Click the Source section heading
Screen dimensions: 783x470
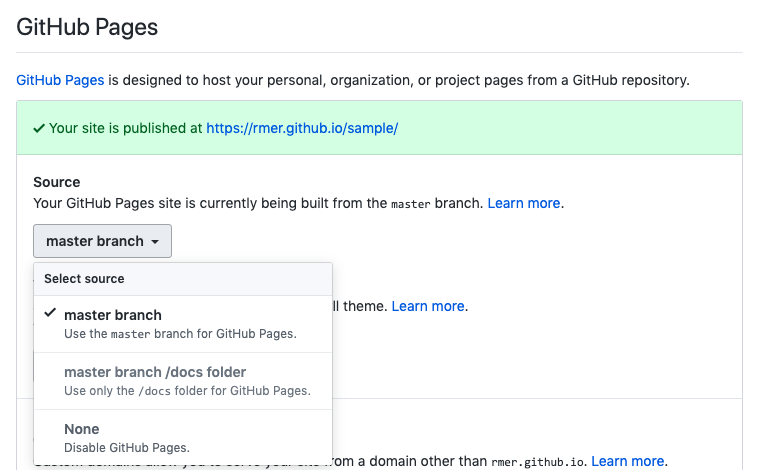[56, 182]
